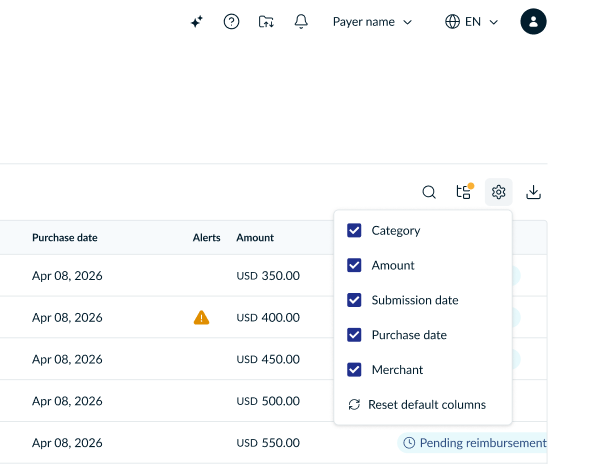
Task: Close the column settings gear menu
Action: pyautogui.click(x=498, y=192)
